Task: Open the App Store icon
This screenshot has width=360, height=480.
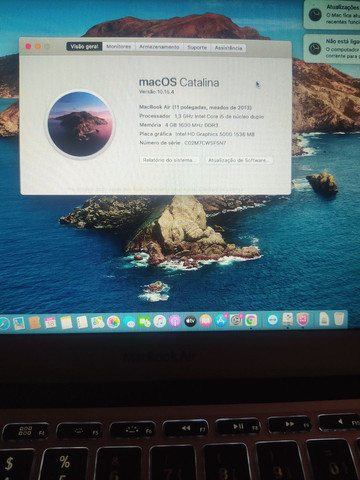Action: point(220,320)
